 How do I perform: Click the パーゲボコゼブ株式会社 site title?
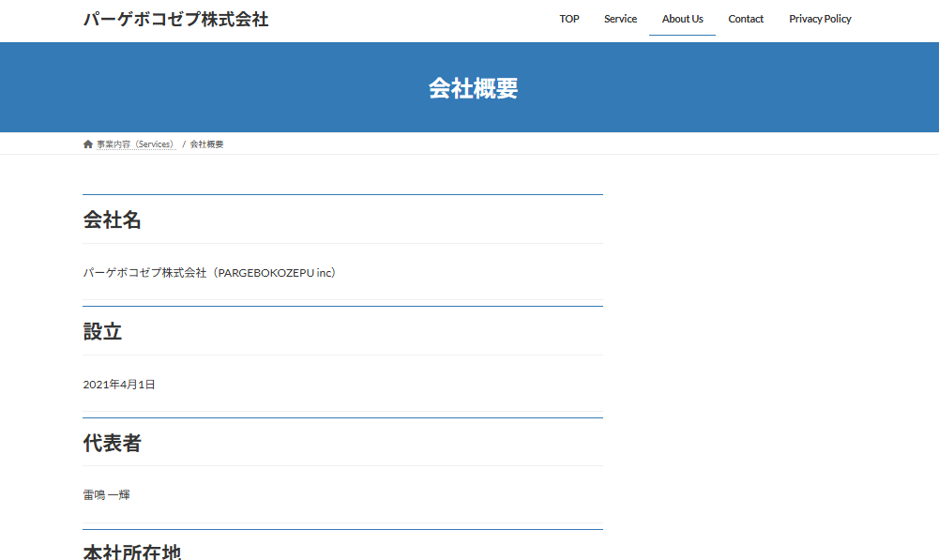pos(175,20)
